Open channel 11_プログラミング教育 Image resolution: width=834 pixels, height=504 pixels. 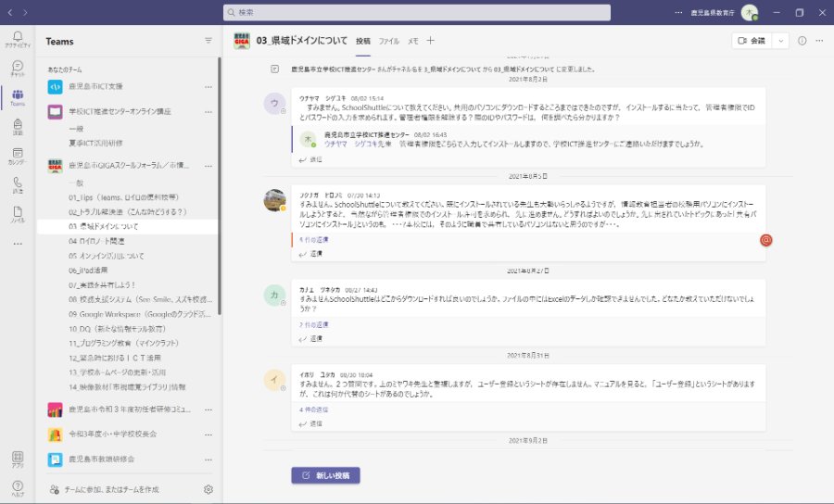[123, 344]
